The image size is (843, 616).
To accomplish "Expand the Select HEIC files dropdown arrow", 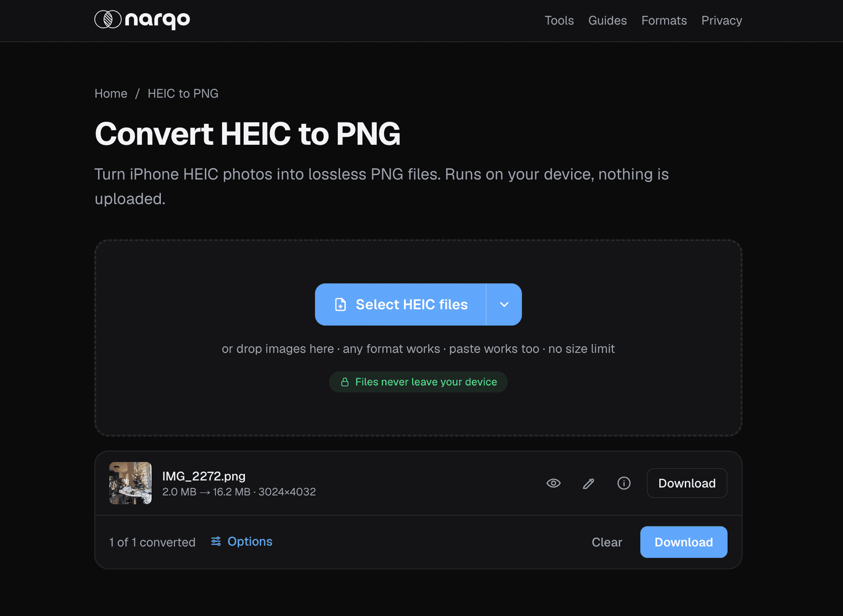I will pyautogui.click(x=504, y=305).
